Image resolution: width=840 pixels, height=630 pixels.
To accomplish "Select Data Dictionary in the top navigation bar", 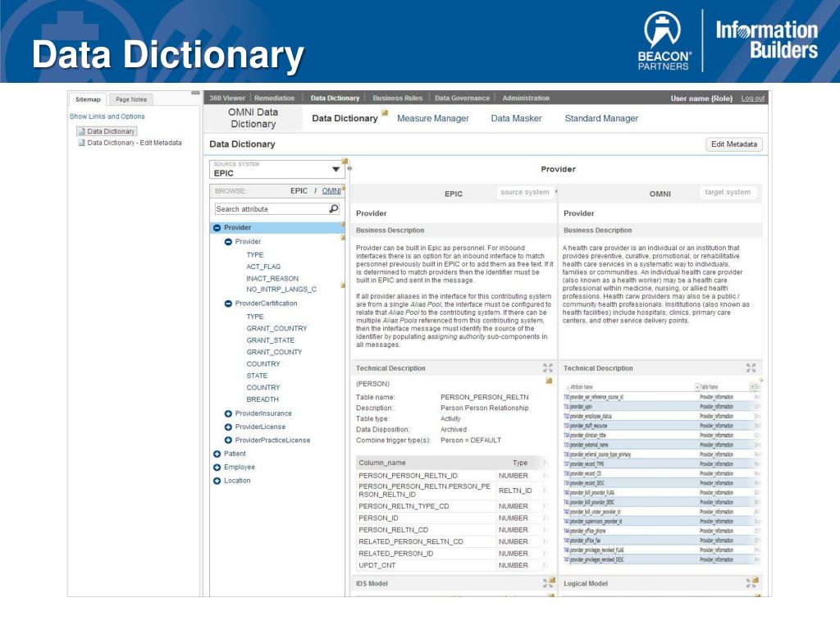I will click(x=335, y=98).
